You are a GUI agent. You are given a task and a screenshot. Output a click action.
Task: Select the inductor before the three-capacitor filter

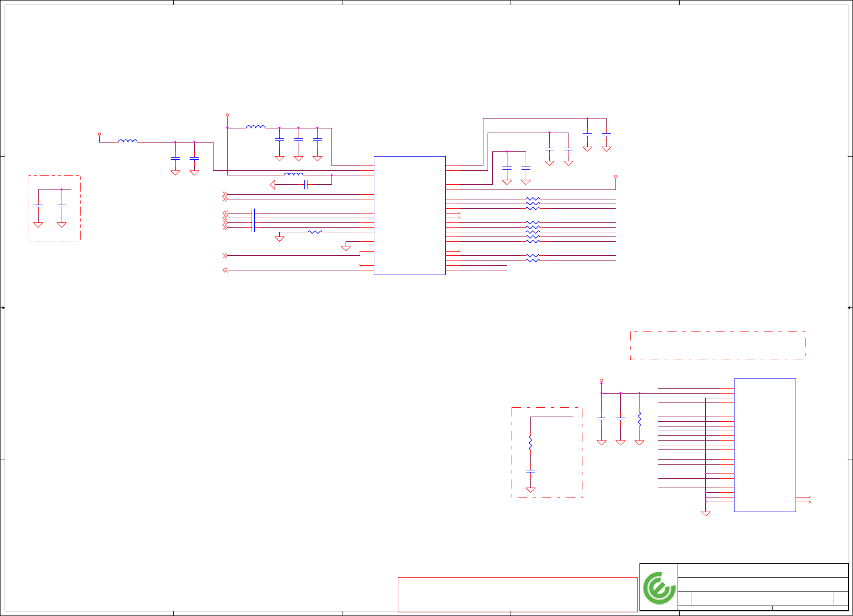[x=256, y=127]
